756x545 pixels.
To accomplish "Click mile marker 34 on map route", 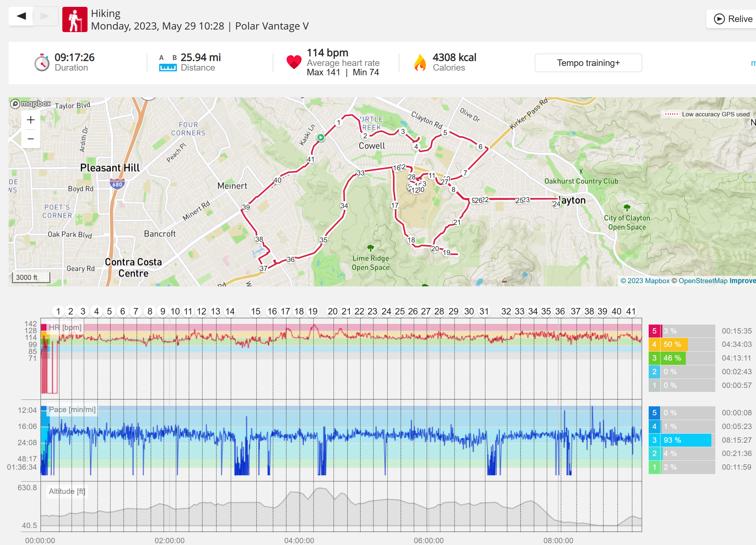I will pyautogui.click(x=344, y=206).
